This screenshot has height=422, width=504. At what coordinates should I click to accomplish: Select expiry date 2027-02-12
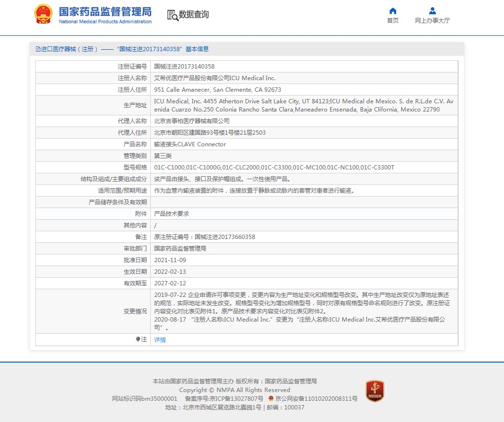(x=170, y=283)
